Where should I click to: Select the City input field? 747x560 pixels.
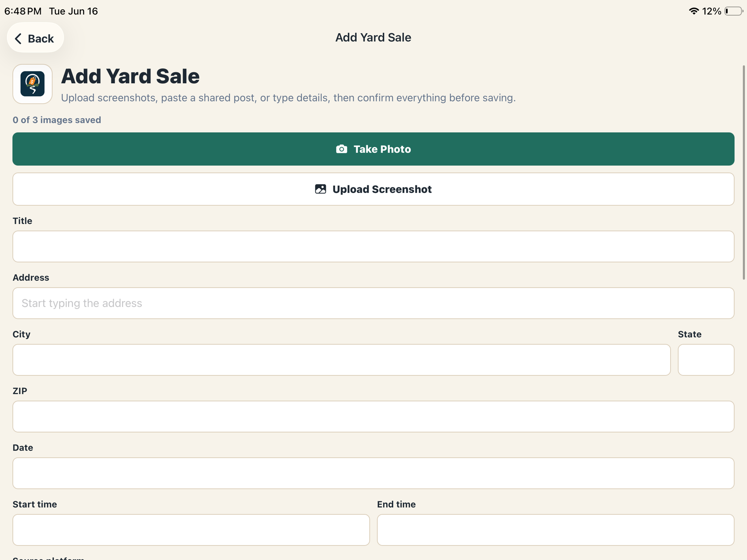coord(342,360)
